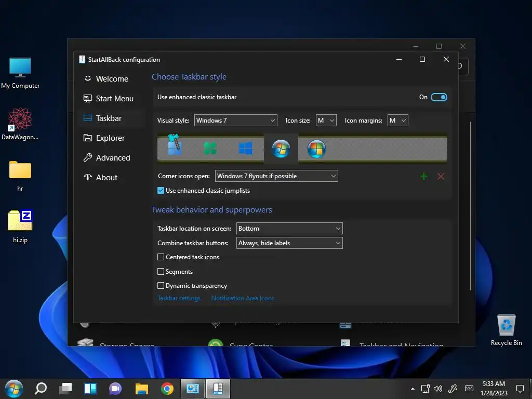
Task: Open the Advanced section
Action: (x=112, y=158)
